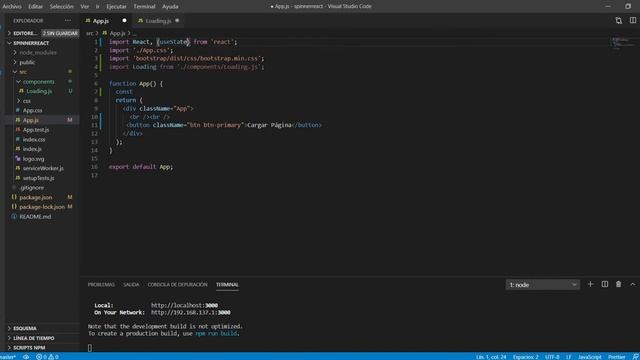The image size is (640, 360).
Task: Open the Archivo menu
Action: point(12,7)
